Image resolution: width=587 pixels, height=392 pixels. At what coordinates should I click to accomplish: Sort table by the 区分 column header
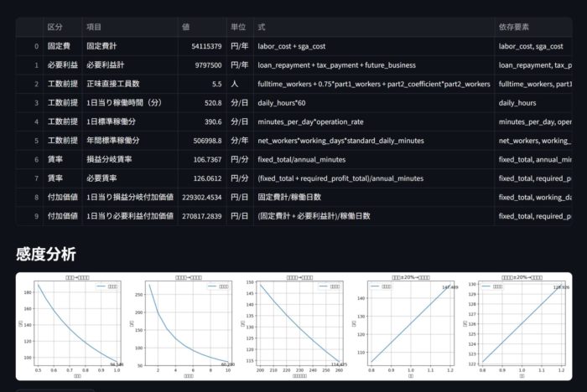[55, 27]
